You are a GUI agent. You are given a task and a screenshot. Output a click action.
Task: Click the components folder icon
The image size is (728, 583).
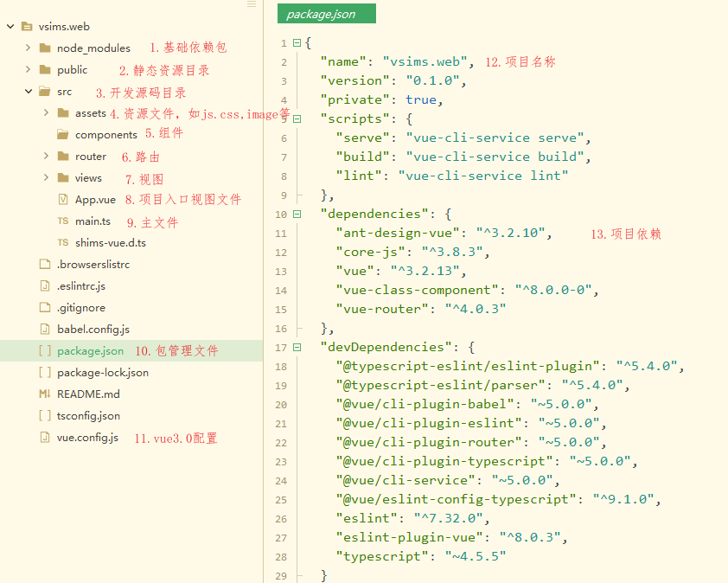(x=62, y=135)
